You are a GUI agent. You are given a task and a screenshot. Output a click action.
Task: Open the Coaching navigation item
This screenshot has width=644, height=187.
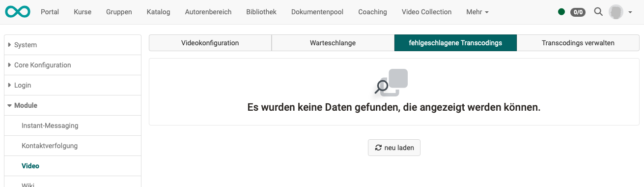coord(372,12)
